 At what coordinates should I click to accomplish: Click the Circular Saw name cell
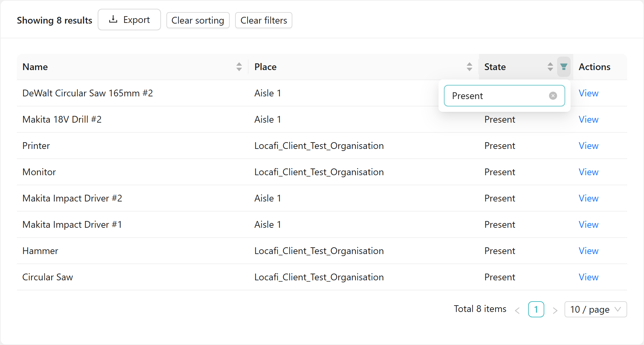tap(47, 277)
